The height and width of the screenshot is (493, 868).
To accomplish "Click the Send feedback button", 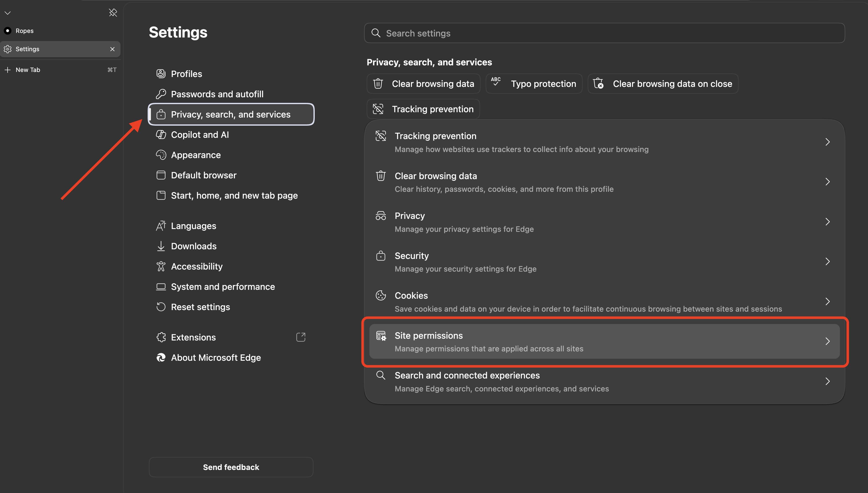I will (231, 467).
